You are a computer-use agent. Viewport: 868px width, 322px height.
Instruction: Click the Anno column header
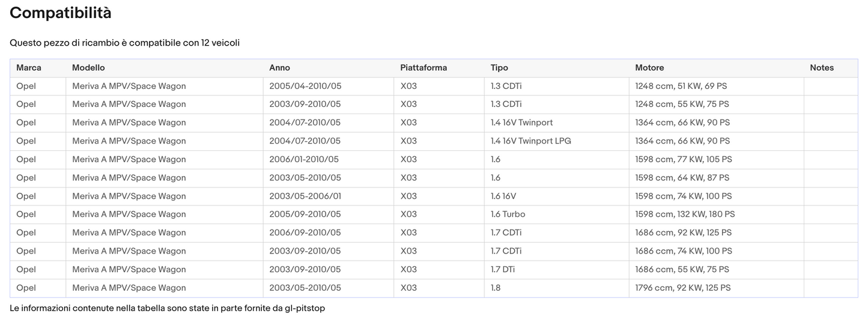pos(279,68)
